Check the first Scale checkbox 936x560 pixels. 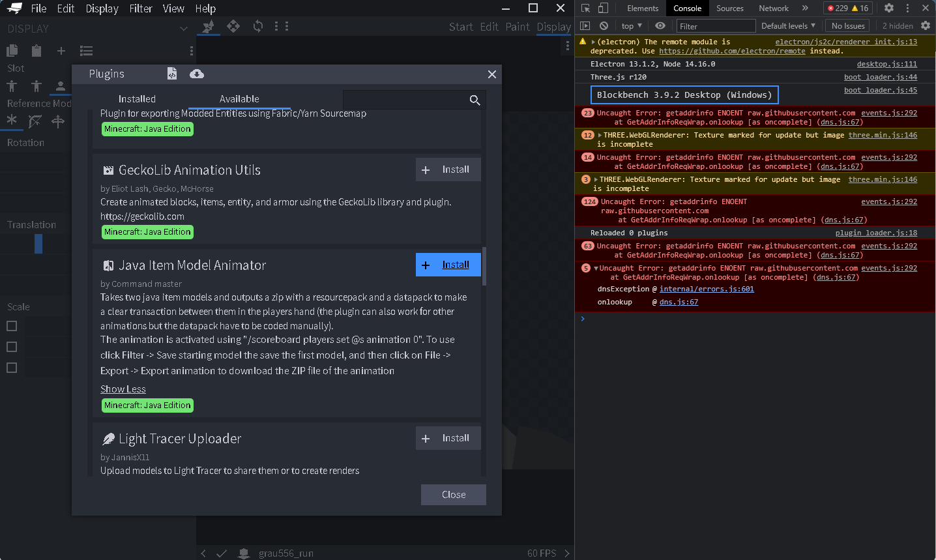point(11,326)
